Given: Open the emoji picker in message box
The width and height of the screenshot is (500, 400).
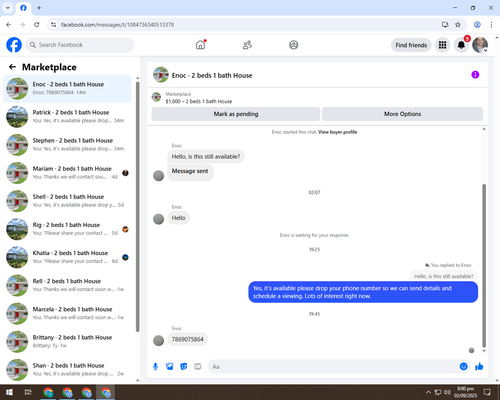Looking at the screenshot, I should coord(463,367).
